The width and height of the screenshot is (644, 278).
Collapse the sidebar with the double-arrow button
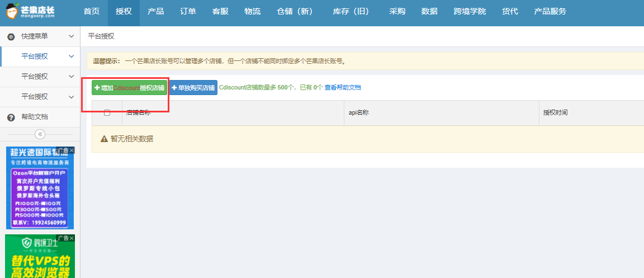(x=40, y=134)
